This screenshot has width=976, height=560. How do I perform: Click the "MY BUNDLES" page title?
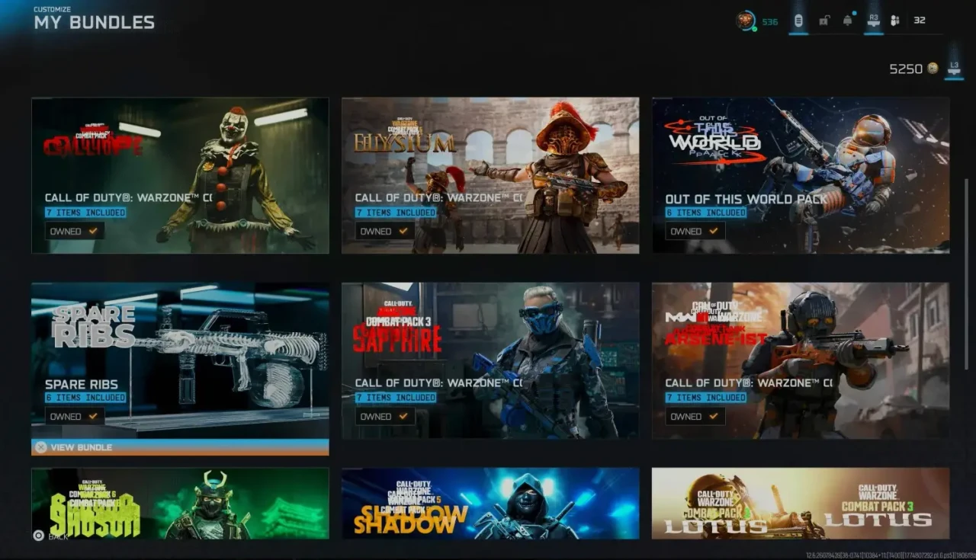point(94,23)
